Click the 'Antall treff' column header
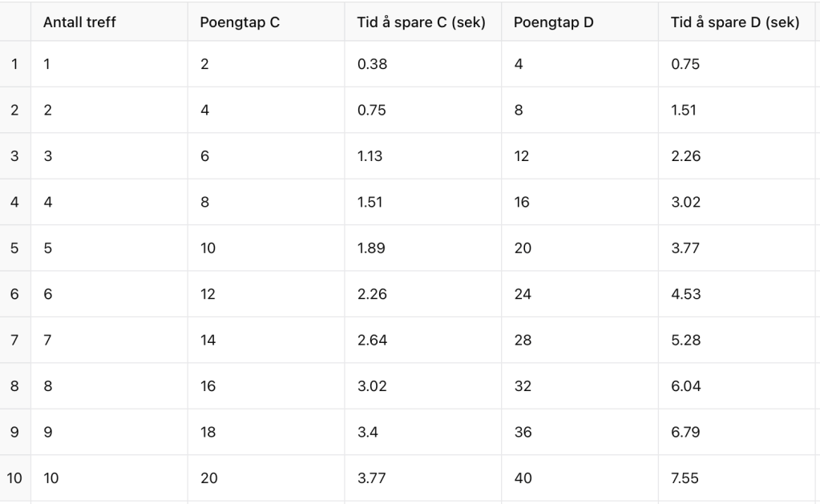This screenshot has height=504, width=820. tap(79, 22)
